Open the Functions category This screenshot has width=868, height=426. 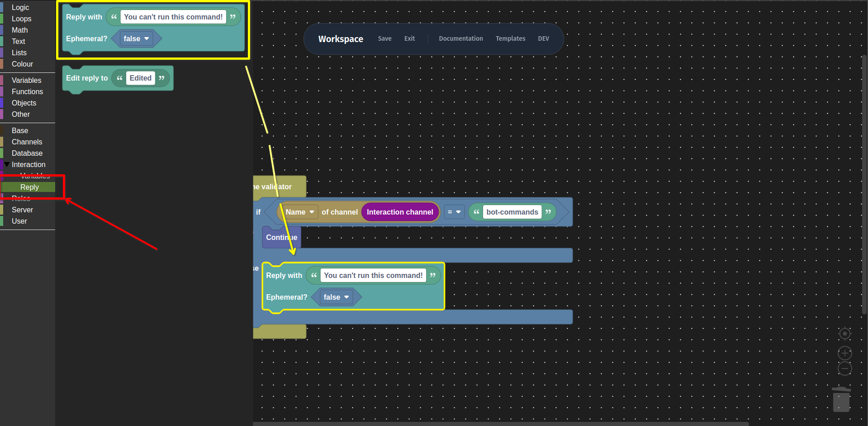(x=28, y=91)
